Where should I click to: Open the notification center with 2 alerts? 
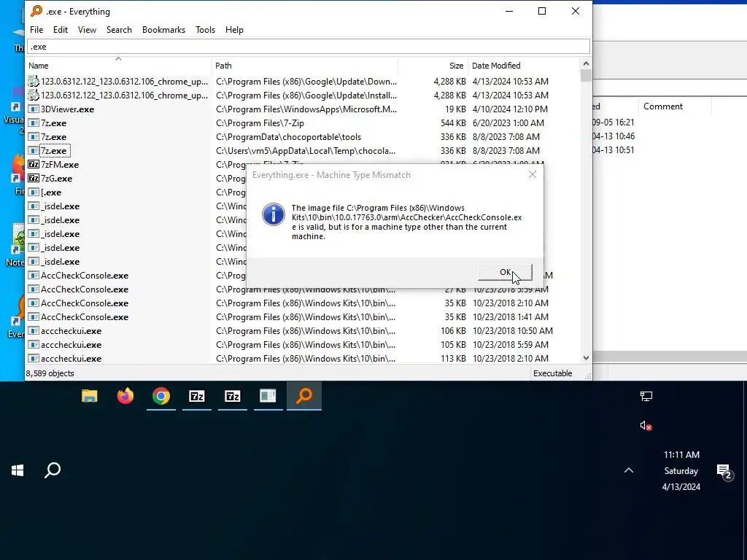724,472
